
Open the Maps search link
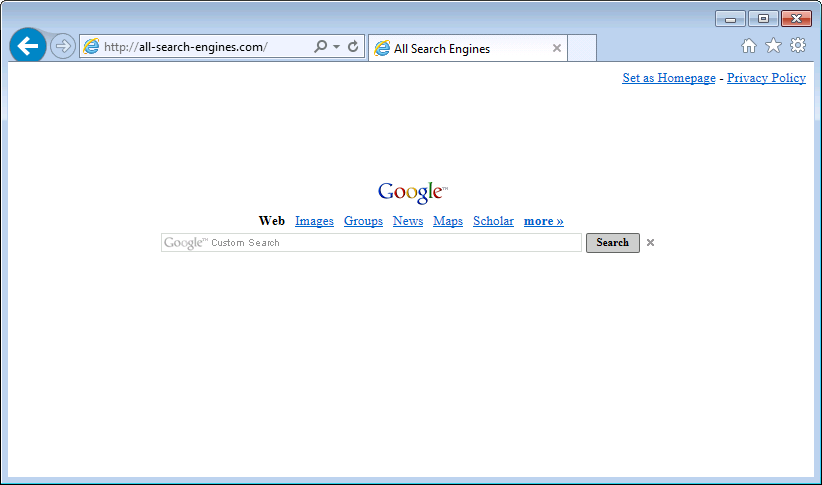[448, 221]
